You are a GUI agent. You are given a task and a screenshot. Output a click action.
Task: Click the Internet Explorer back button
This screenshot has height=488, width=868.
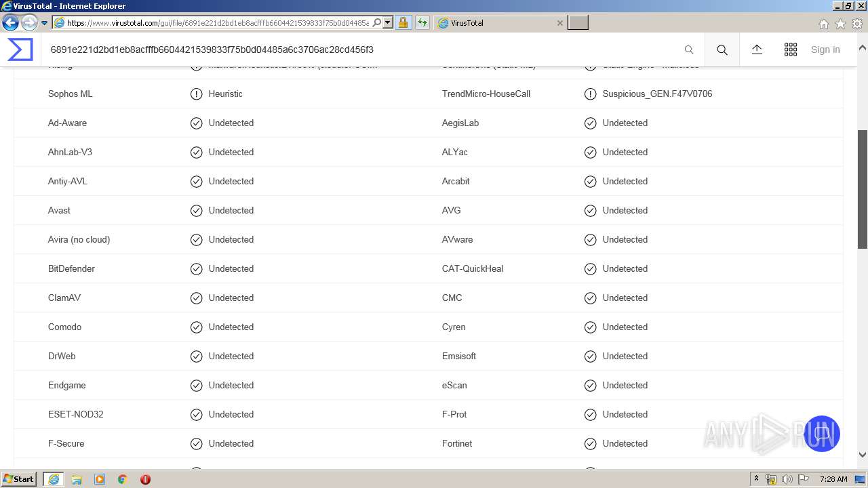[x=10, y=22]
